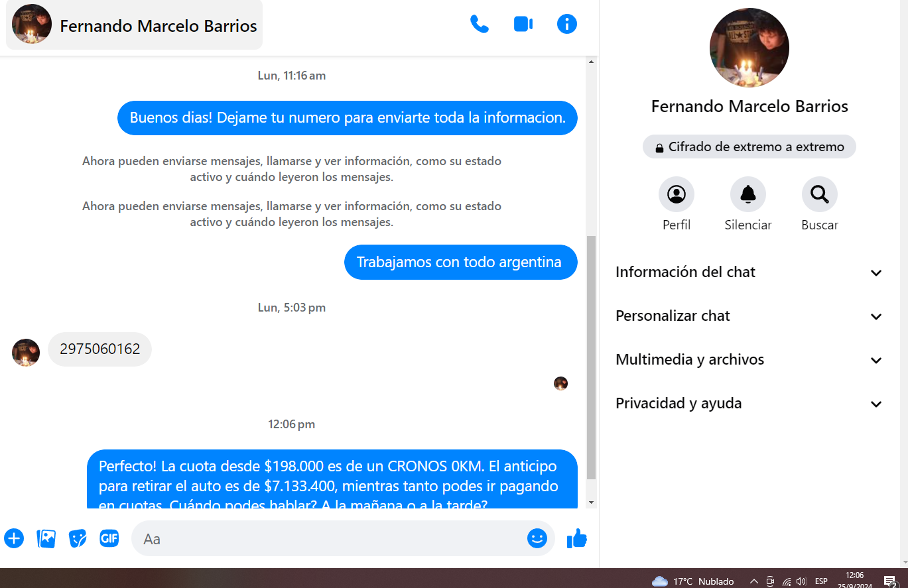
Task: Open Perfil of Fernando Marcelo Barrios
Action: [x=676, y=195]
